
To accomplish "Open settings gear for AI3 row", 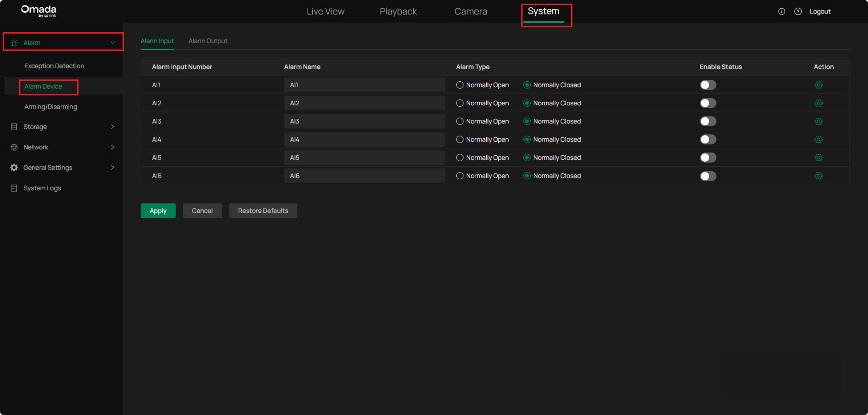I will point(818,121).
